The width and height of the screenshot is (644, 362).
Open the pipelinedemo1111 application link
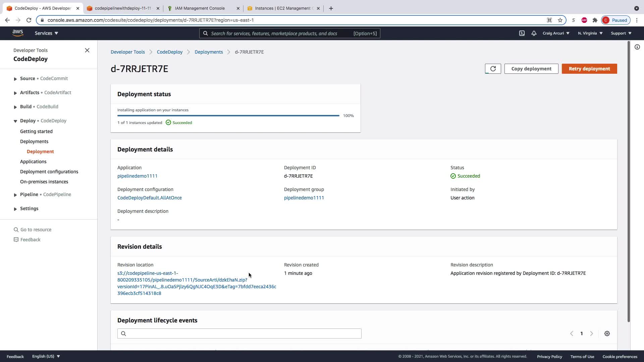coord(137,176)
